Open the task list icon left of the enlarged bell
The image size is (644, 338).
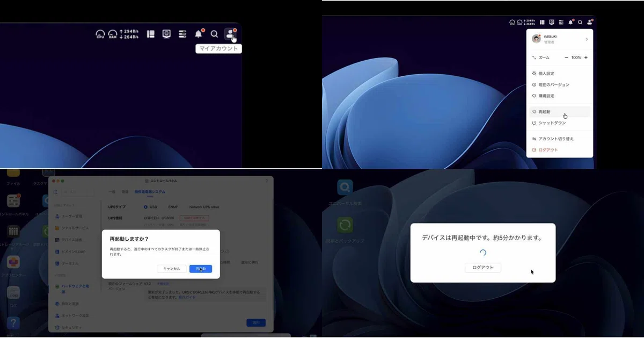point(182,34)
